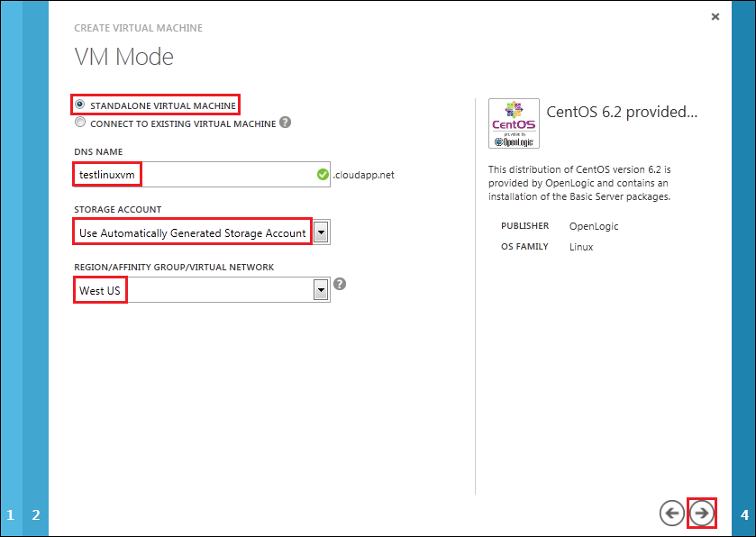Click the .cloudapp.net domain suffix
This screenshot has height=537, width=756.
(x=364, y=175)
